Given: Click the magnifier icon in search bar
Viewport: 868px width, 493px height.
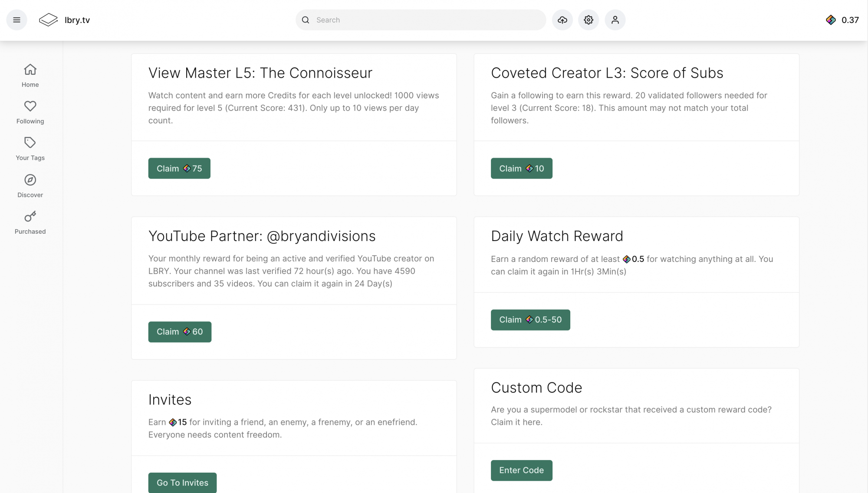Looking at the screenshot, I should (306, 20).
